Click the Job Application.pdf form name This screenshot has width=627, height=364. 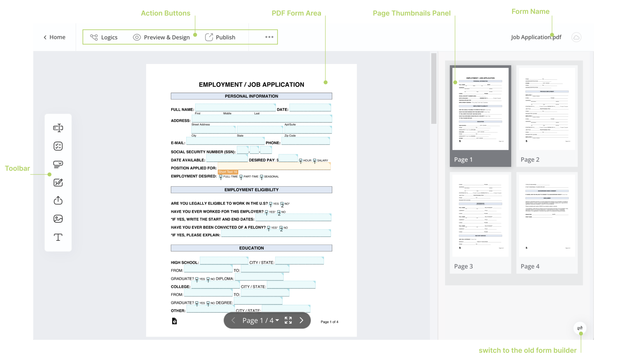(x=536, y=37)
